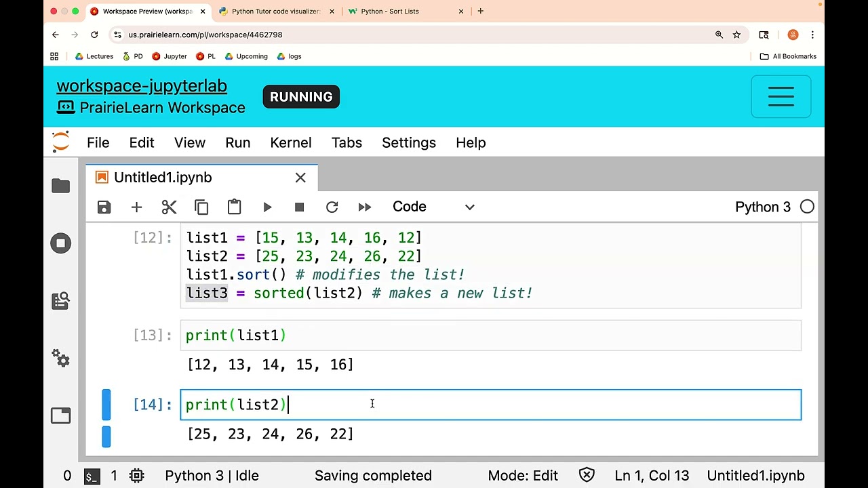Open the Run menu
The image size is (868, 488).
click(237, 142)
